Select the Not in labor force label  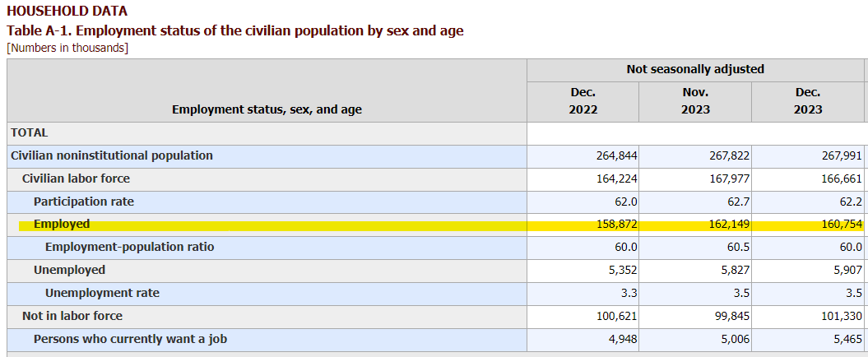point(72,316)
